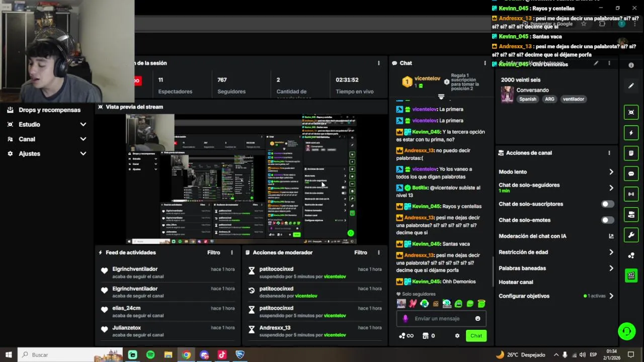Toggle Chat de solo-emotes switch

(607, 220)
